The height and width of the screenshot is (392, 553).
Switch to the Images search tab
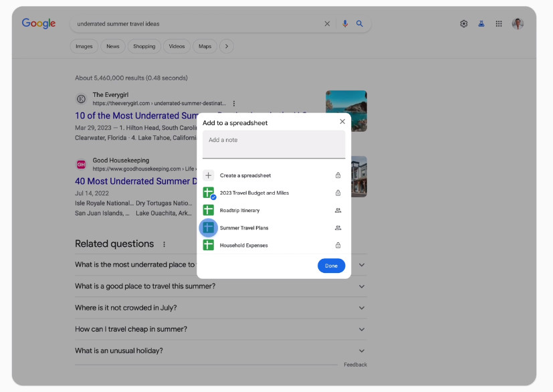(x=84, y=46)
